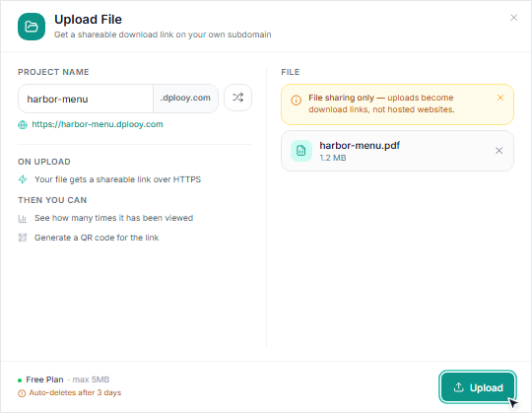Click the Free Plan label
The height and width of the screenshot is (414, 532).
click(x=44, y=379)
